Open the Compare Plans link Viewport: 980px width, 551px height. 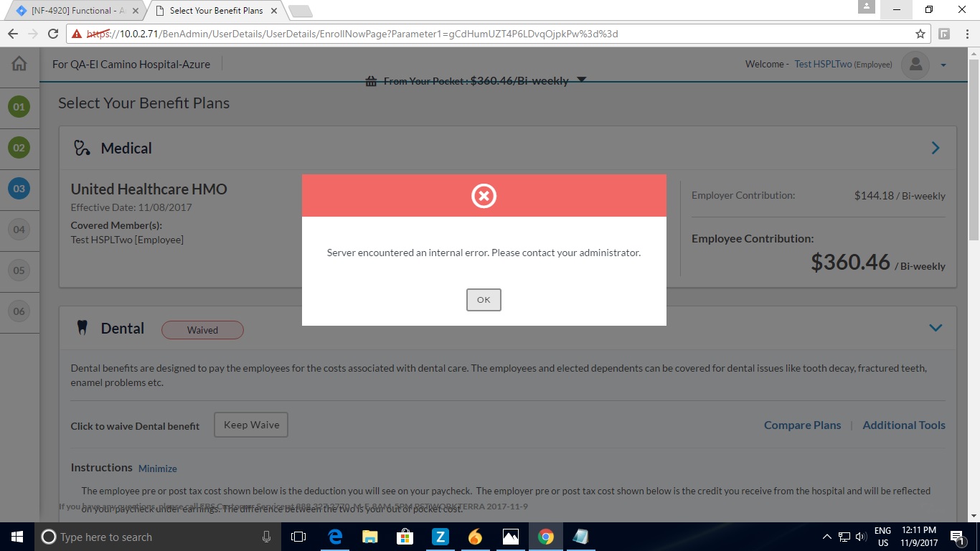pos(802,425)
